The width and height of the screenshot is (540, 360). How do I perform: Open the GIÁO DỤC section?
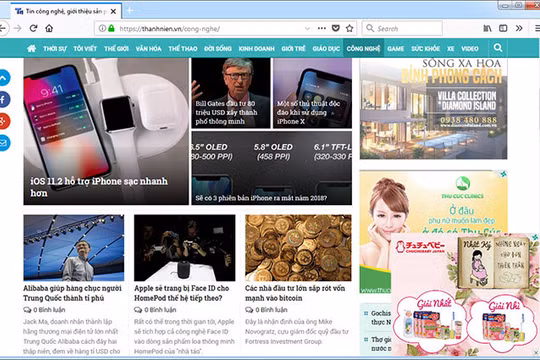pos(326,49)
